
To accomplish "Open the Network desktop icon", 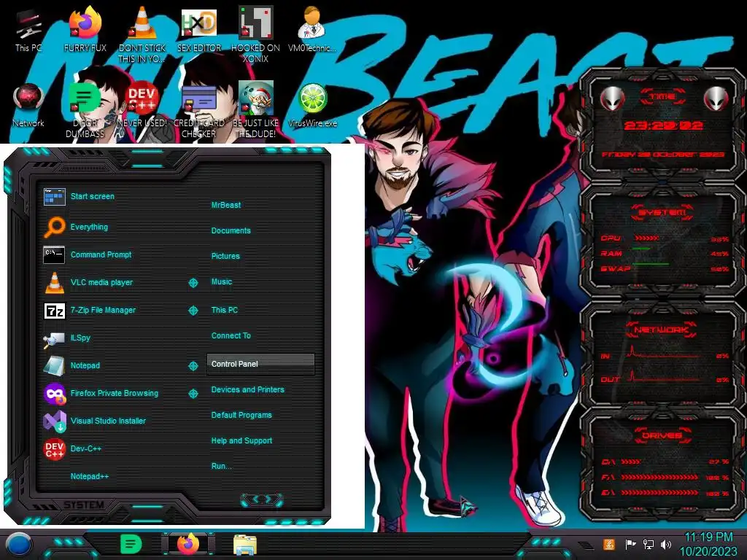I will (28, 106).
